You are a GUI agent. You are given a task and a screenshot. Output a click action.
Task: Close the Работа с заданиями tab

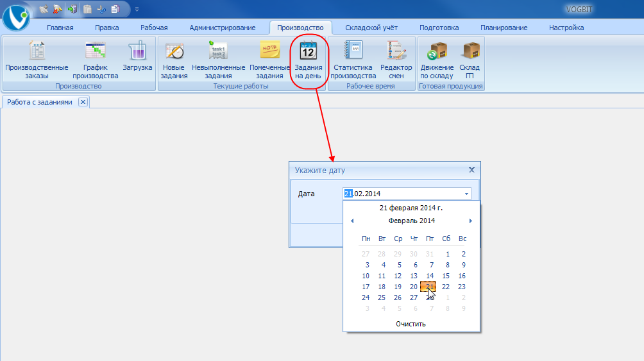[83, 102]
